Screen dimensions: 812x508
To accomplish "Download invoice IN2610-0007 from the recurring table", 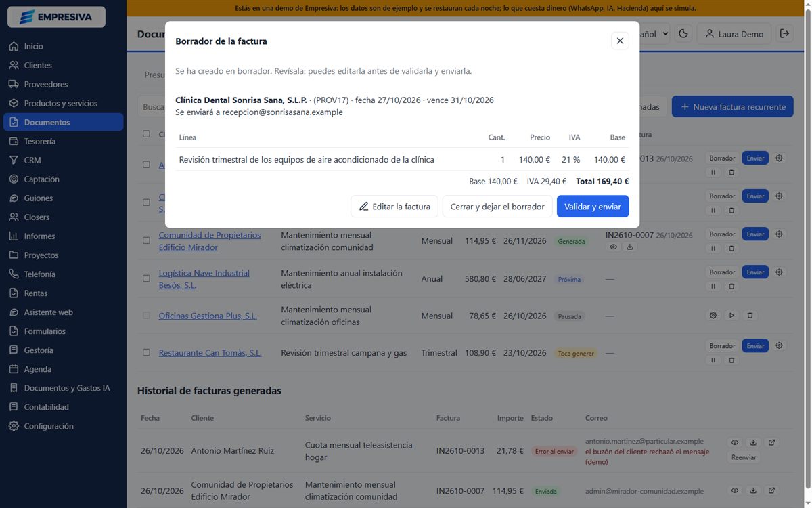I will pos(630,247).
